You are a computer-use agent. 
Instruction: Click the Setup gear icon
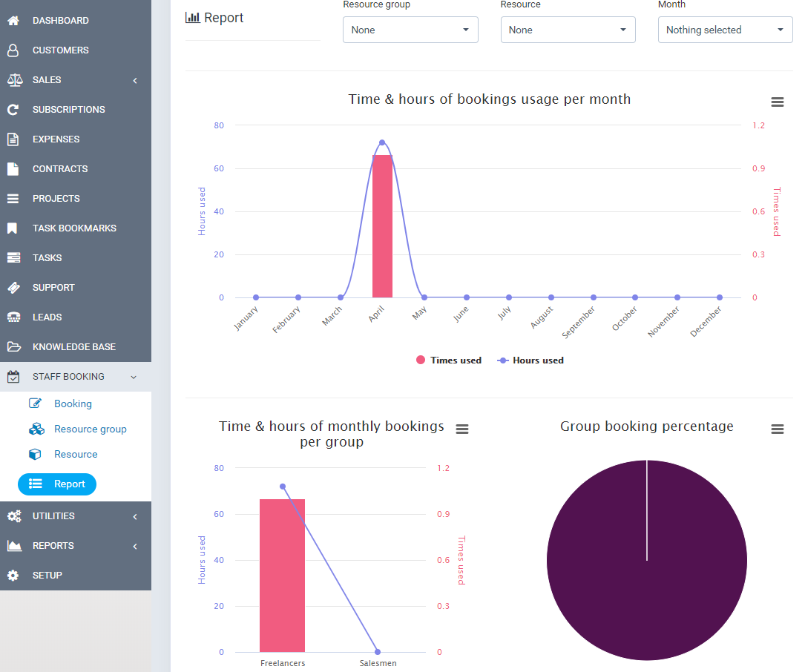coord(13,576)
